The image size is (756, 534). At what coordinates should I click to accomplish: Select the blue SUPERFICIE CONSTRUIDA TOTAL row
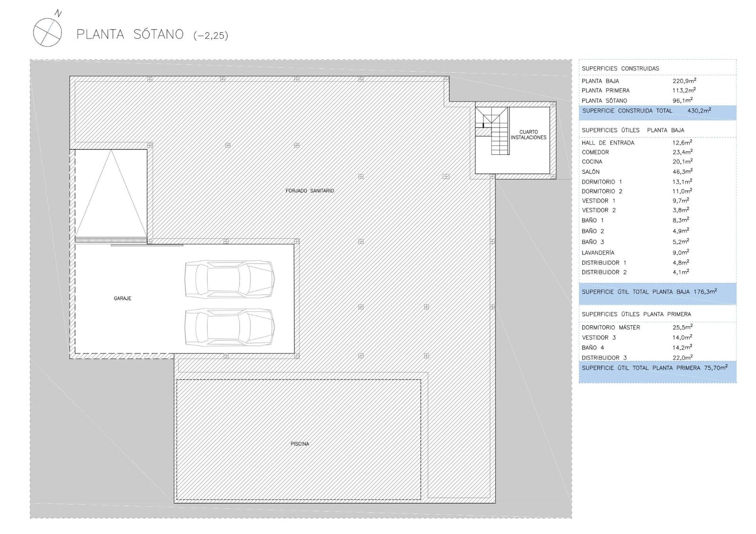(x=657, y=111)
